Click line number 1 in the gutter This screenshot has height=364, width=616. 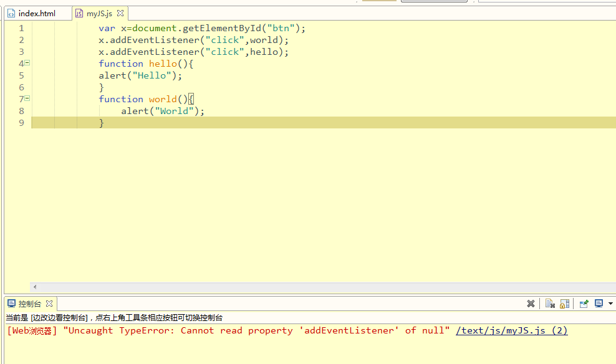click(x=21, y=28)
